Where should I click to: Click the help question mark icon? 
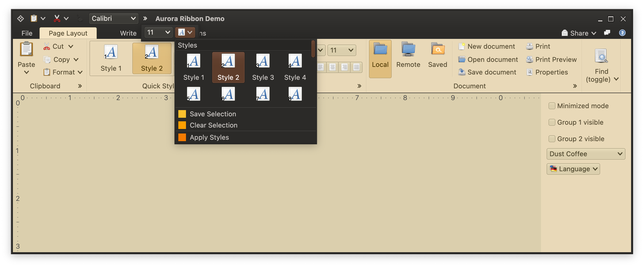[x=622, y=33]
